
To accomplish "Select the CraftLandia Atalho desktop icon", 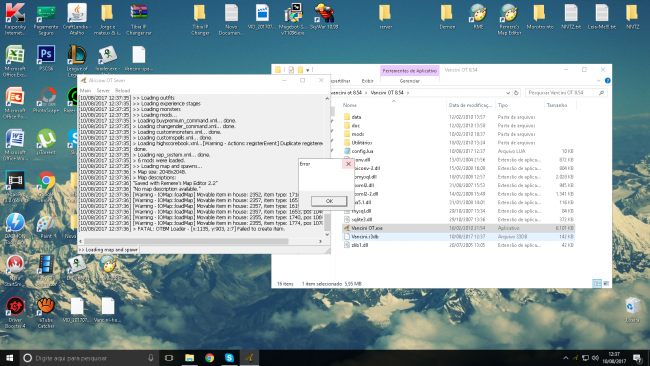I will click(x=77, y=19).
